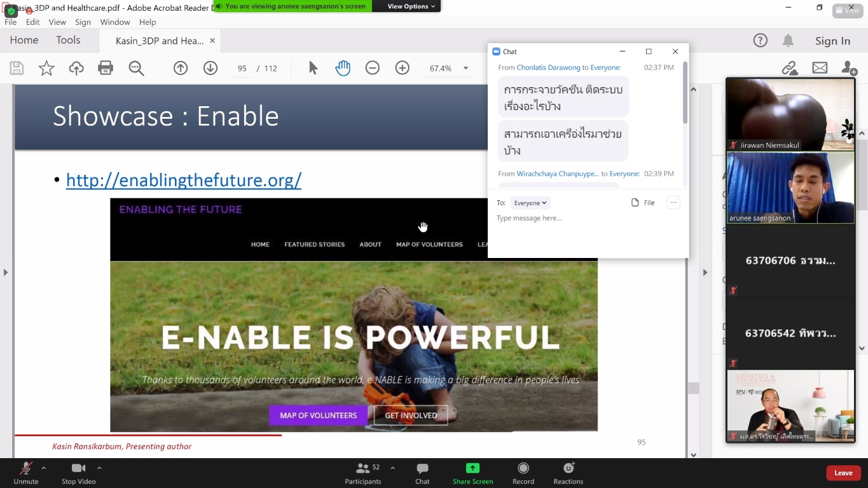
Task: Open notifications bell icon
Action: click(788, 41)
